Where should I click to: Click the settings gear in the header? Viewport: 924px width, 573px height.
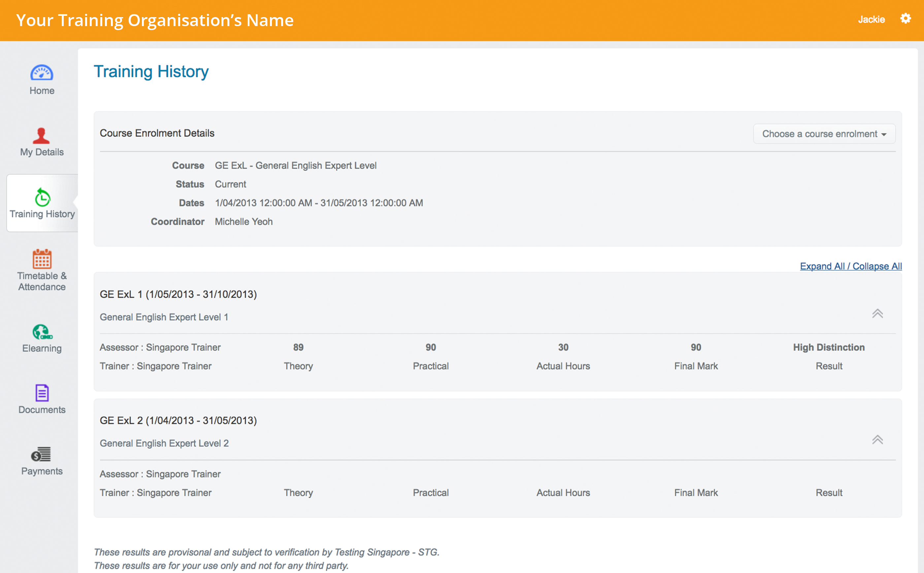click(x=906, y=19)
